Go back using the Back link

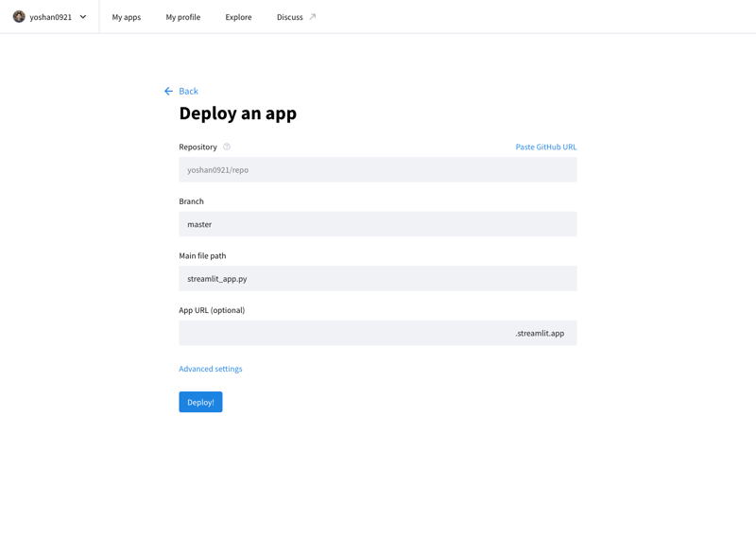coord(188,91)
